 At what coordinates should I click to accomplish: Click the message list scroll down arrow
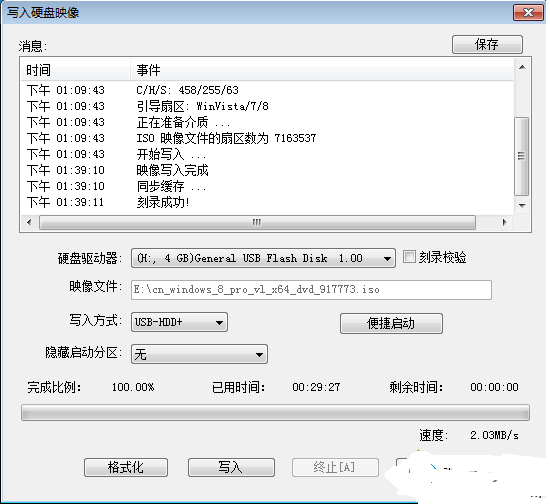click(522, 206)
